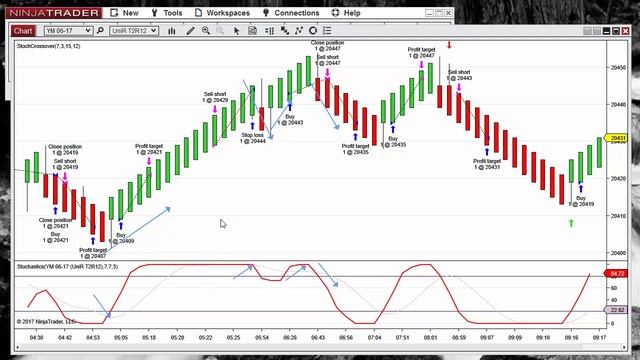Select the Stochastics(YM 06-17) panel label

pyautogui.click(x=67, y=267)
